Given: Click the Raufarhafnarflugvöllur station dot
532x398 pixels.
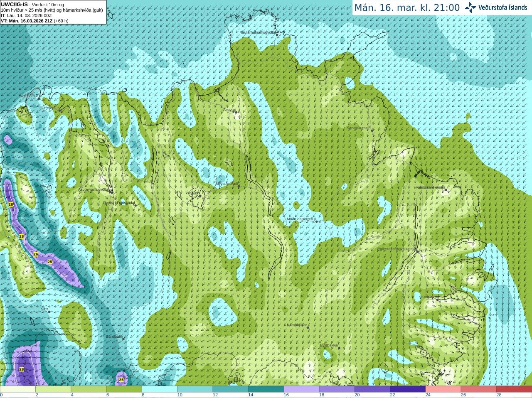Looking at the screenshot, I should 277,35.
